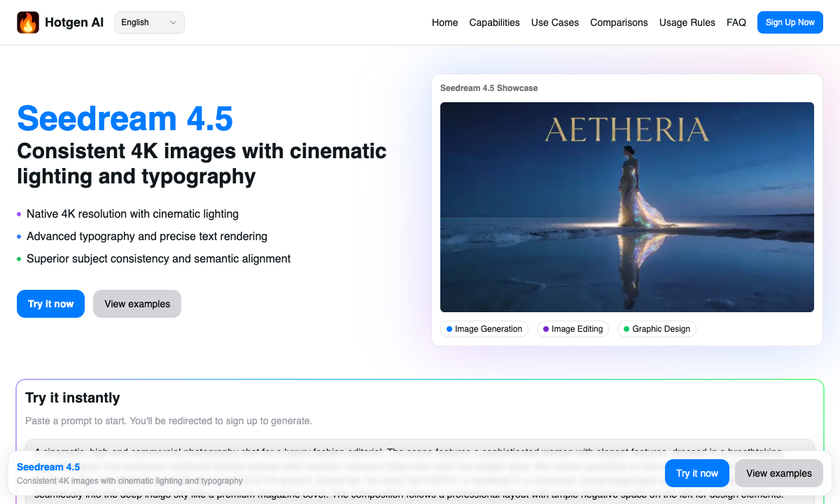The image size is (840, 504).
Task: Navigate to Use Cases
Action: (554, 22)
